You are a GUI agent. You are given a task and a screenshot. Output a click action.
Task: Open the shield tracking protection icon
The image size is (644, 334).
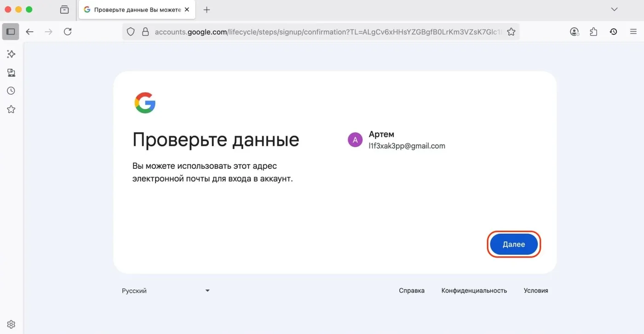(131, 32)
